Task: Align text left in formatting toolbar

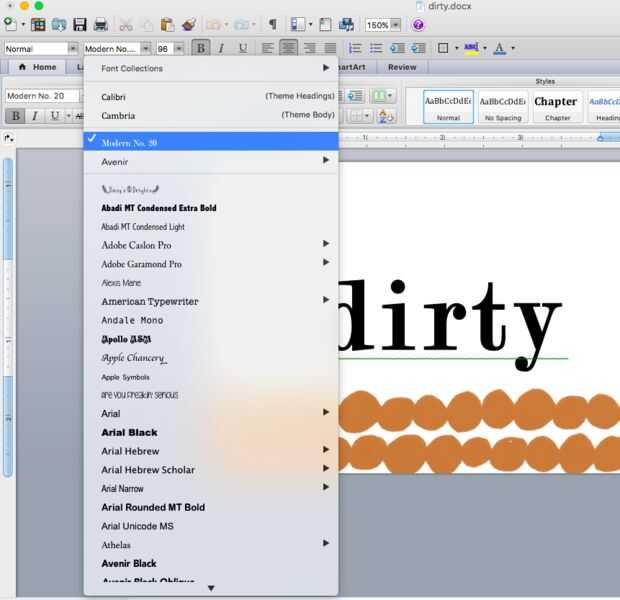Action: tap(268, 48)
